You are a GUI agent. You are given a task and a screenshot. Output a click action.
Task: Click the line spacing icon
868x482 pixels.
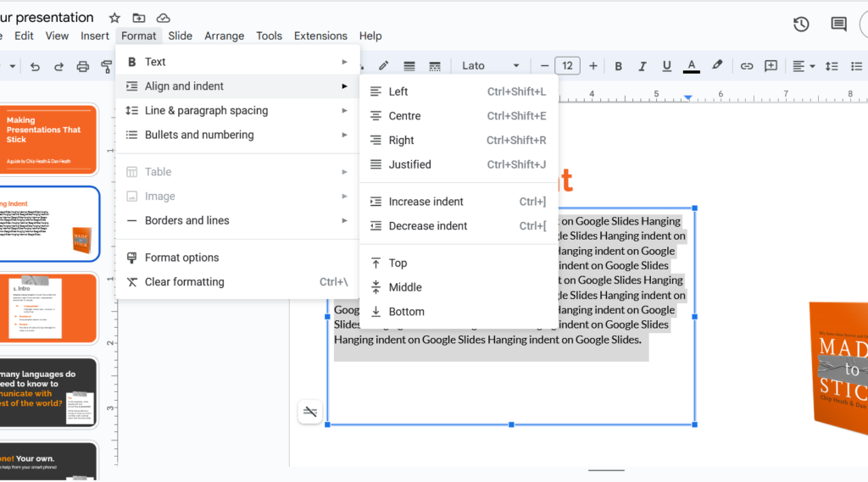click(832, 66)
